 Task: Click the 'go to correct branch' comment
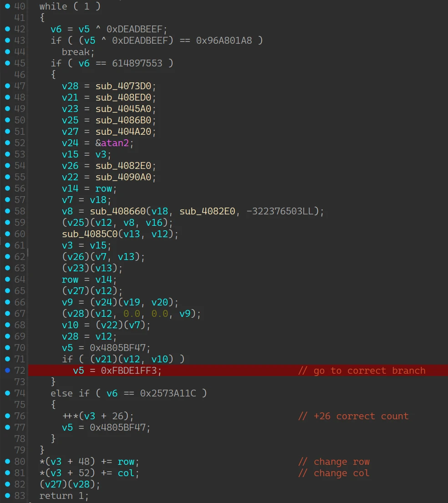[361, 371]
